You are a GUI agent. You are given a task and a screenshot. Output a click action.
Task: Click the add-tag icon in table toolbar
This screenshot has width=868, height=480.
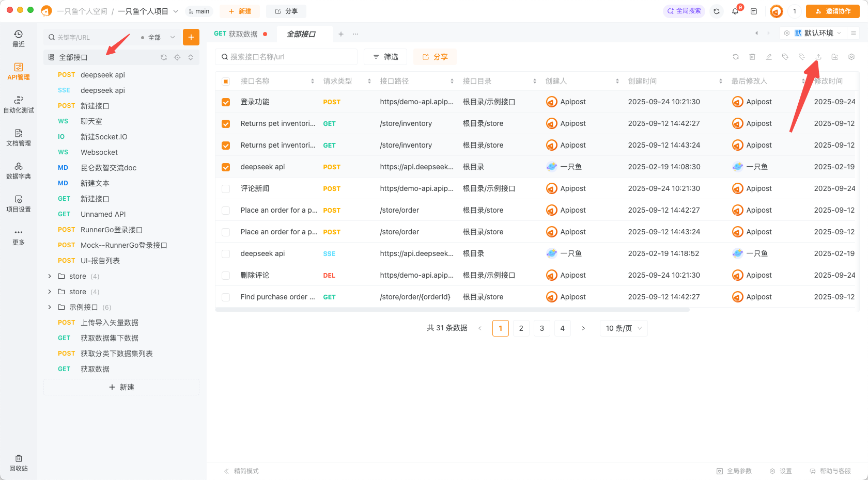click(x=785, y=57)
